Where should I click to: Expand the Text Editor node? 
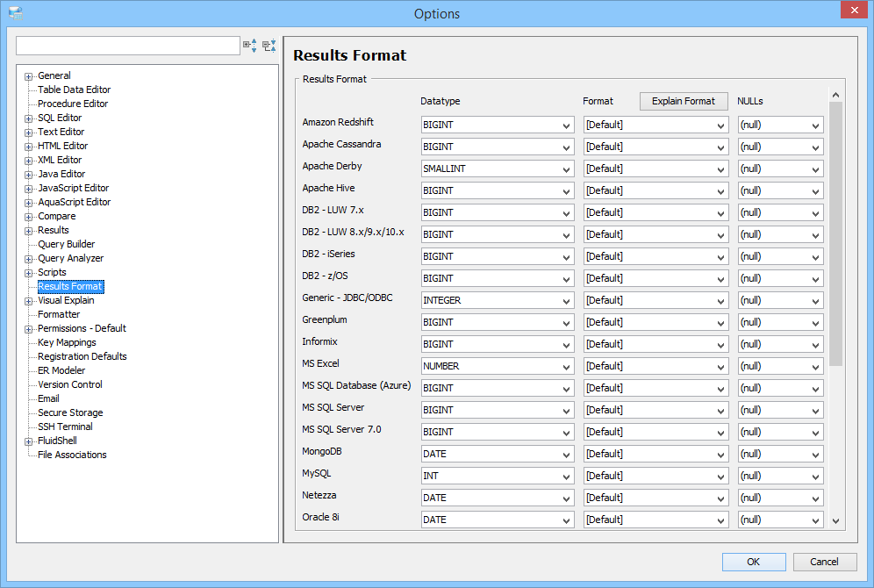tap(28, 133)
